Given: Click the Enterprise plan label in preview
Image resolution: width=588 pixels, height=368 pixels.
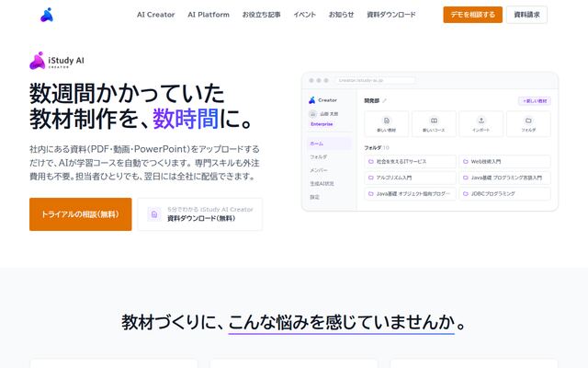Looking at the screenshot, I should click(x=322, y=124).
